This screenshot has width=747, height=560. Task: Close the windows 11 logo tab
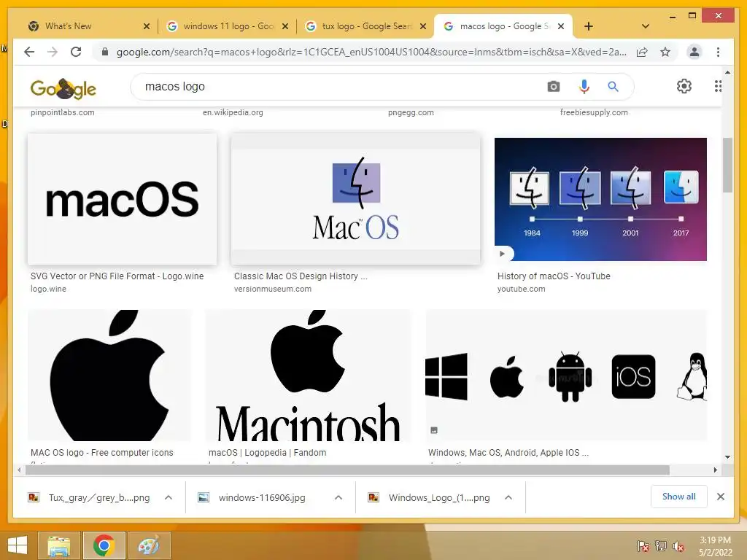click(x=285, y=26)
